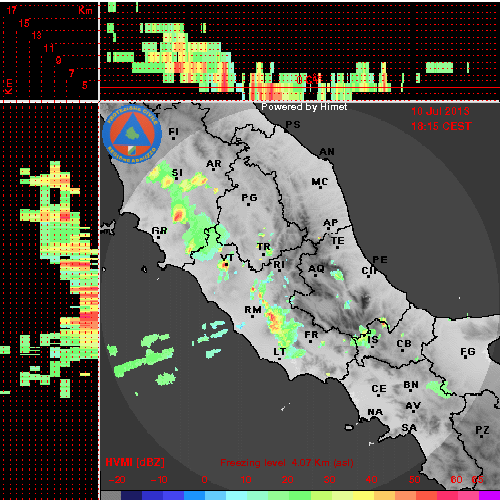
Task: Click the 18:15 CEST time label
Action: [442, 126]
